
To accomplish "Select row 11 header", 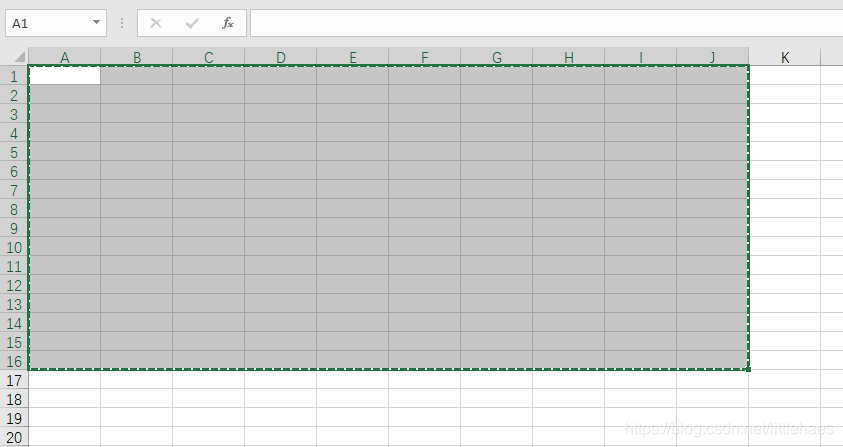I will 14,266.
